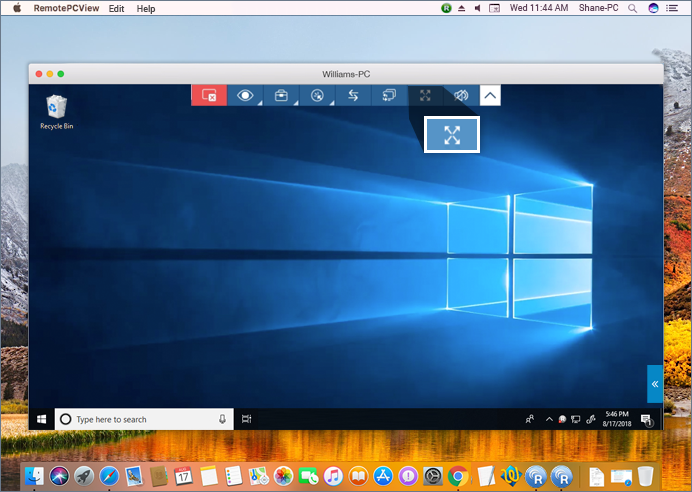This screenshot has height=492, width=692.
Task: Click the Windows Start button
Action: point(42,419)
